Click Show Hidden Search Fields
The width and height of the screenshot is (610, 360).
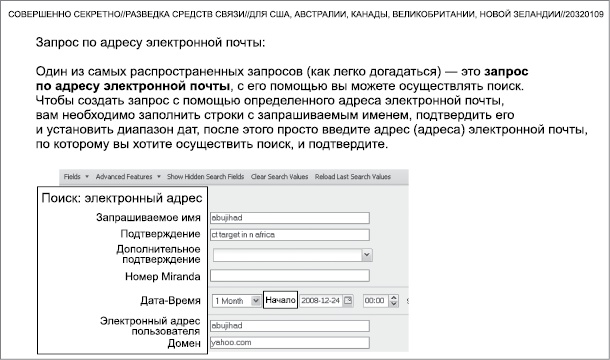point(205,177)
